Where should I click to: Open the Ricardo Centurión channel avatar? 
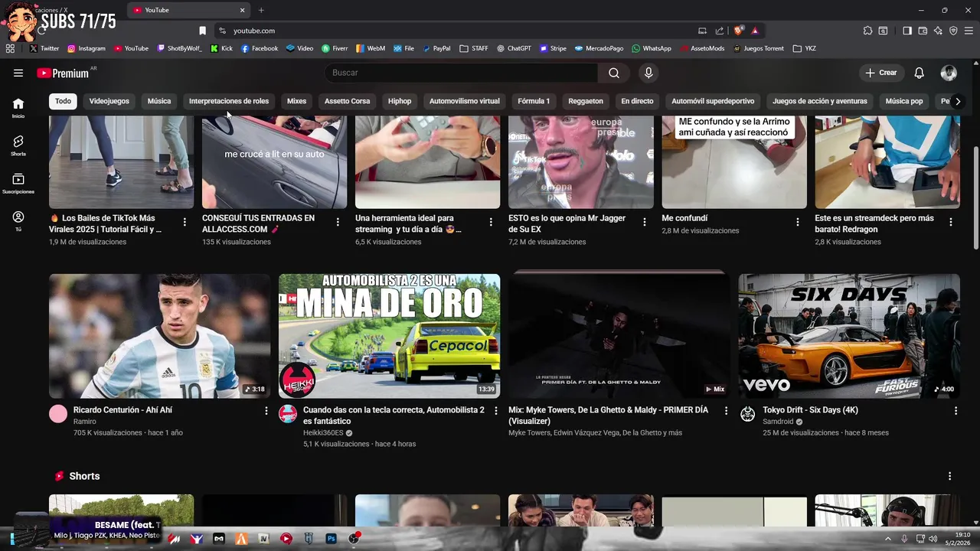click(58, 414)
